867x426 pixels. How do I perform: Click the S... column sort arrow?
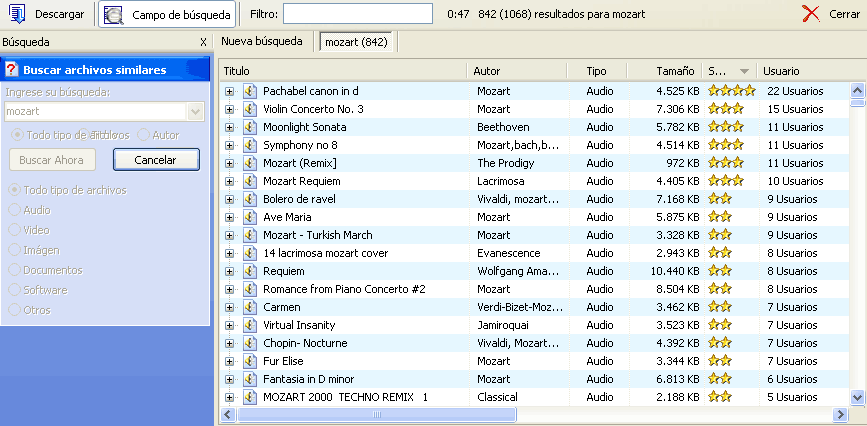pyautogui.click(x=744, y=71)
